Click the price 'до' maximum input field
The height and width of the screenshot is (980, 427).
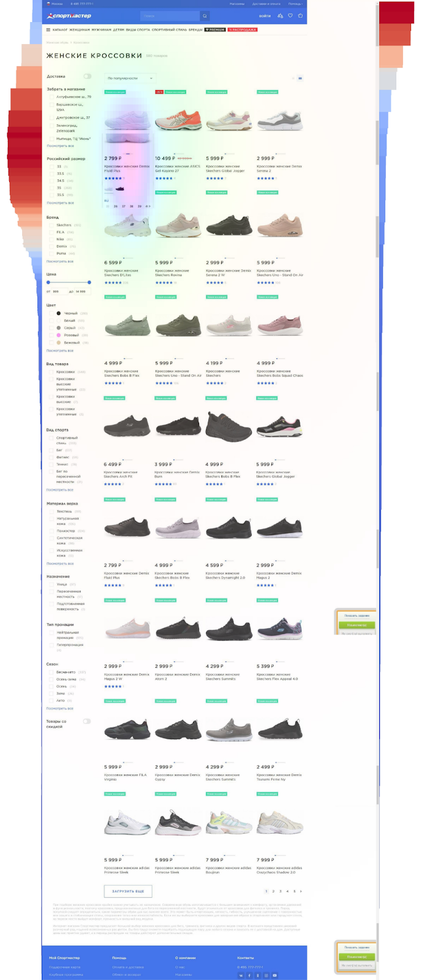[82, 292]
